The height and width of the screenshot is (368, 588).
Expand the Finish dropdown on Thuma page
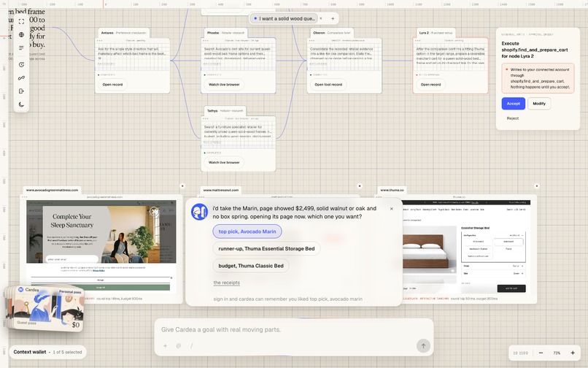(493, 266)
